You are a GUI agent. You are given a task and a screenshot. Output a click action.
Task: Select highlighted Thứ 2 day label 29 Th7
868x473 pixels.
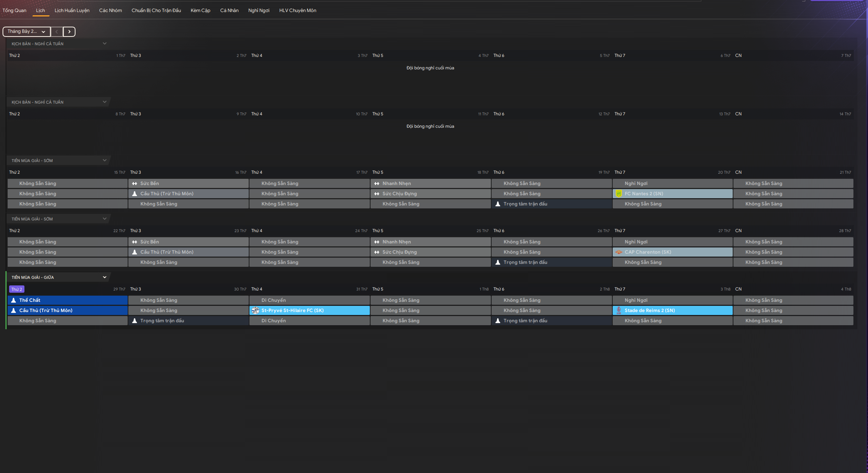(x=17, y=289)
